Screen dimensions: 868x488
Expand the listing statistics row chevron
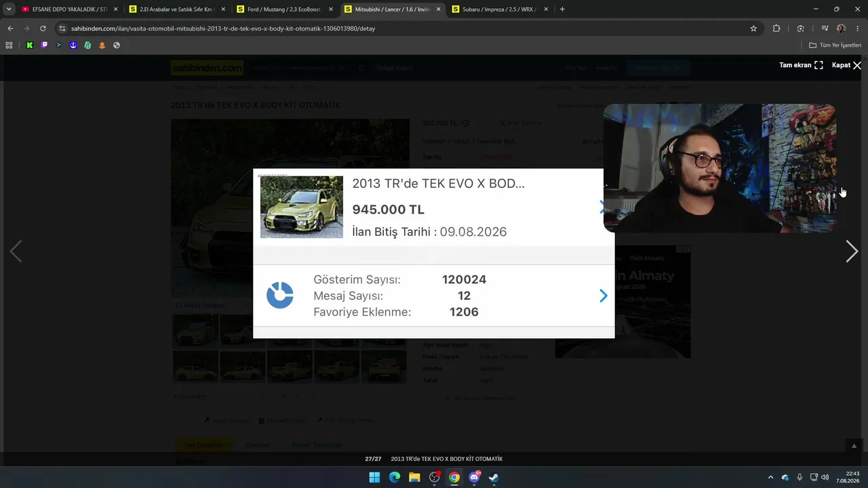(603, 296)
